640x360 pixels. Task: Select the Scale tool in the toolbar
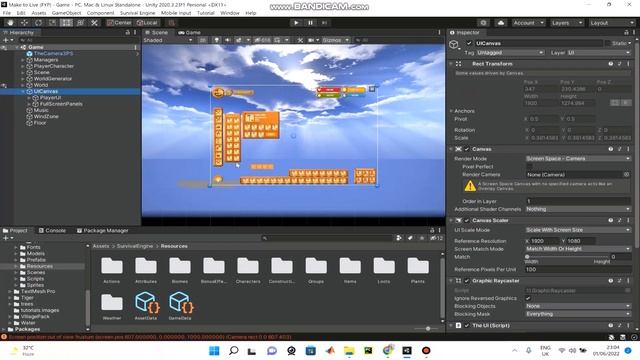pos(52,23)
